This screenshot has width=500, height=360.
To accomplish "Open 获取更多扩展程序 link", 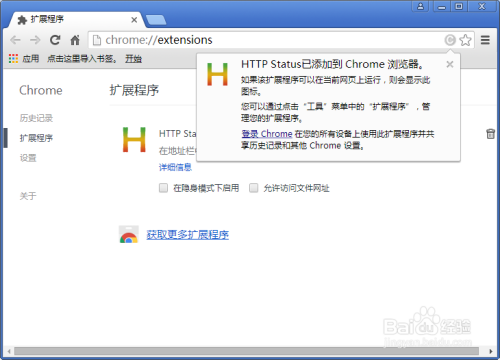I will 188,235.
